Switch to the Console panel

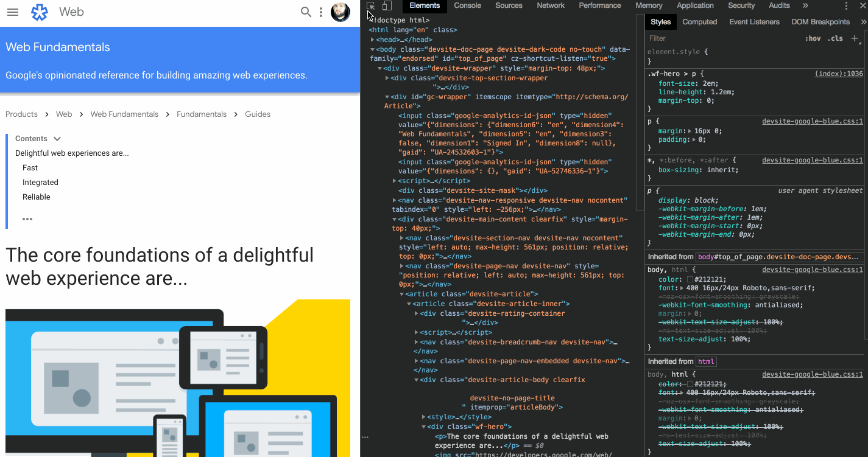(x=468, y=5)
